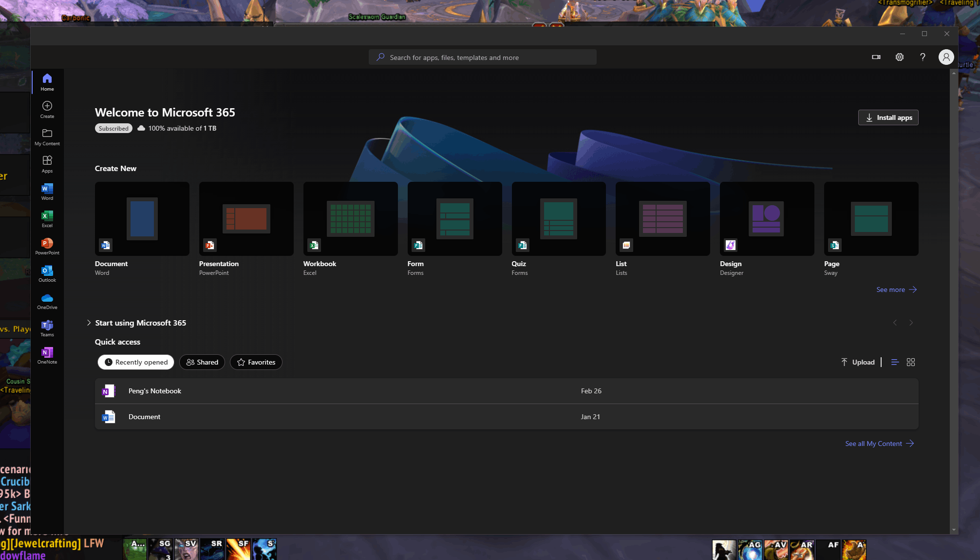Open OneNote from the sidebar
The height and width of the screenshot is (560, 980).
point(47,355)
